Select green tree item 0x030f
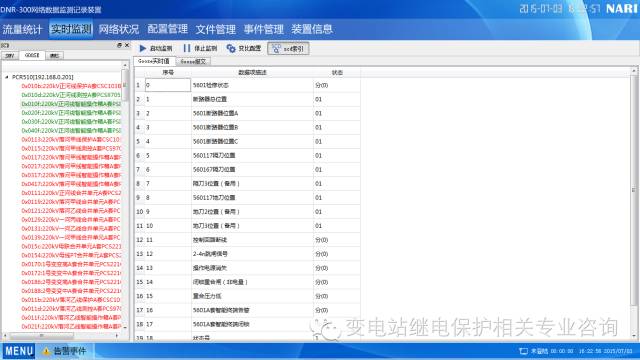 71,122
